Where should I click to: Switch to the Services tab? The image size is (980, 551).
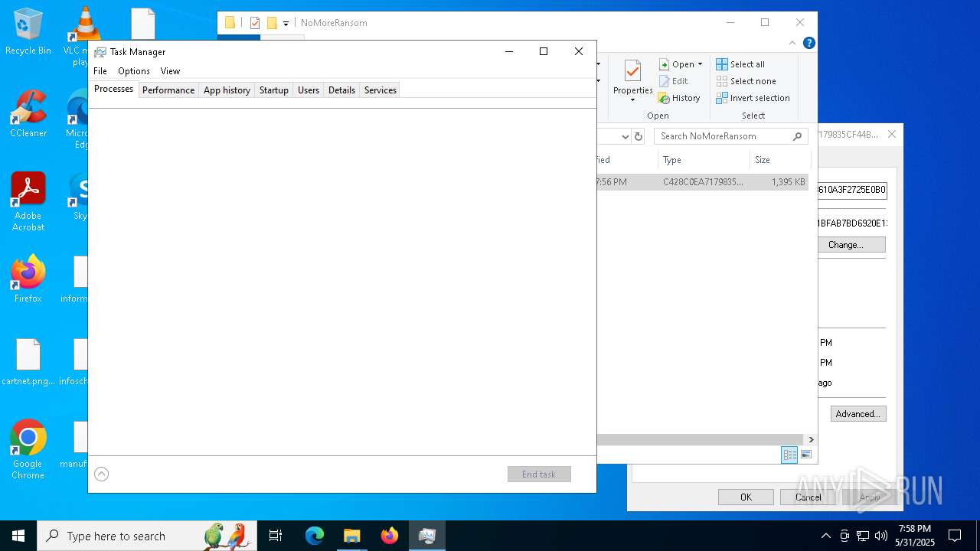coord(381,90)
